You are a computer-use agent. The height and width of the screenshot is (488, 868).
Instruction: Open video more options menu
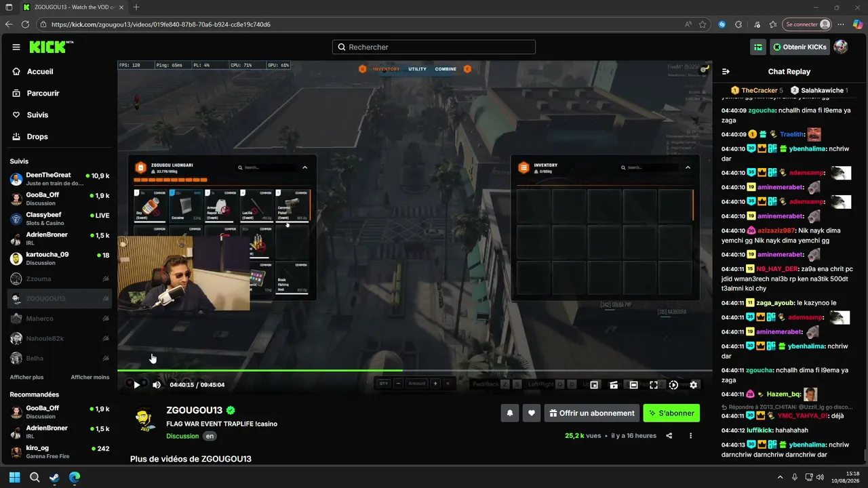point(690,436)
